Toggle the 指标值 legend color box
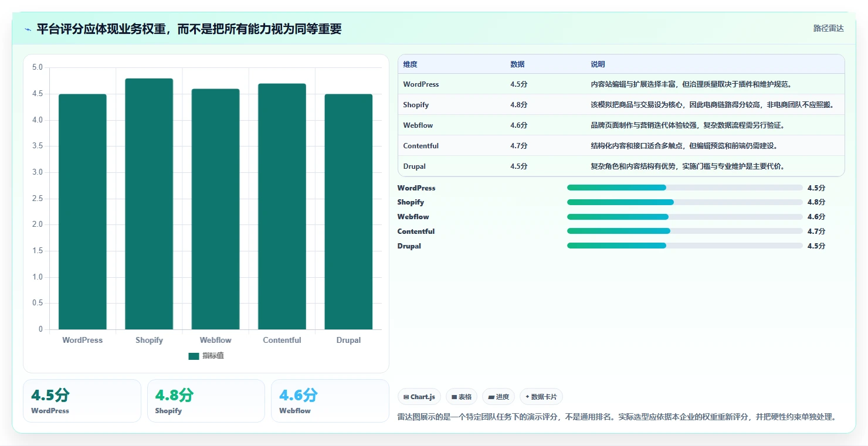 194,356
